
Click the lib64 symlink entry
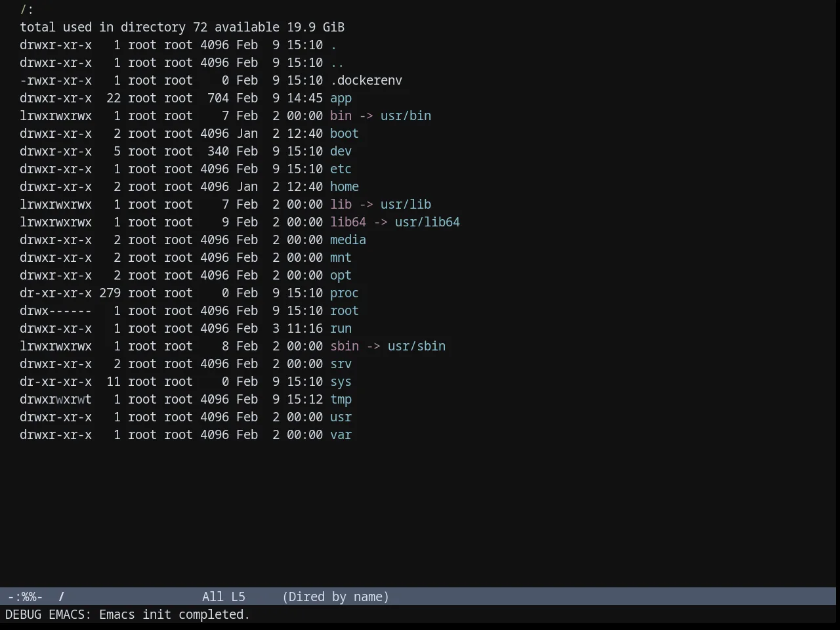coord(348,222)
